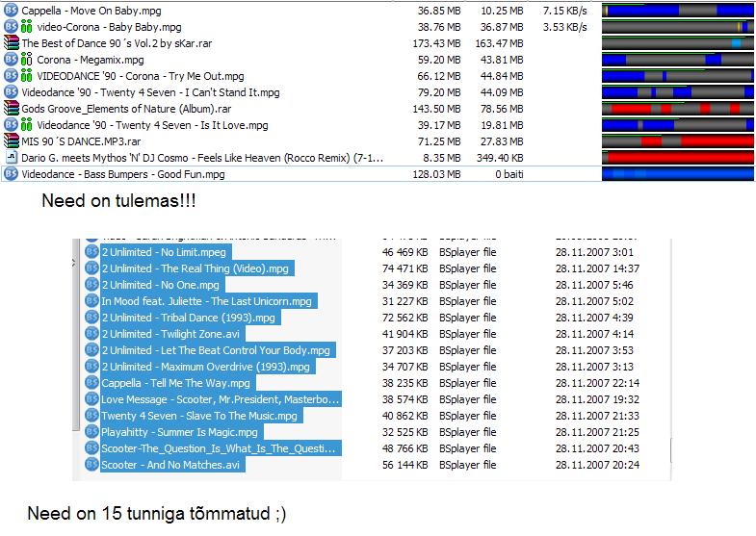Click speed value 3.53 KB/s
This screenshot has height=536, width=756.
[565, 27]
